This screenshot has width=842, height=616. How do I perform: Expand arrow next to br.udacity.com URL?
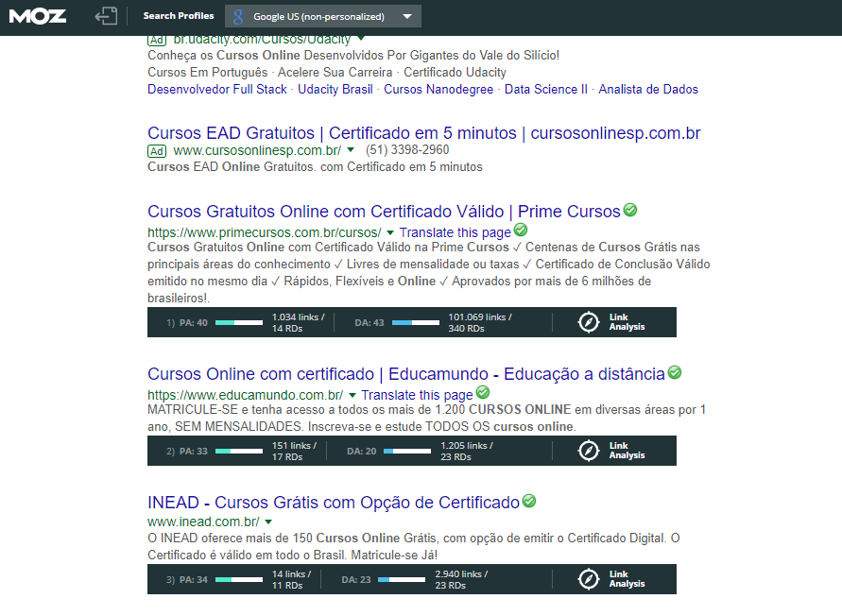point(361,39)
